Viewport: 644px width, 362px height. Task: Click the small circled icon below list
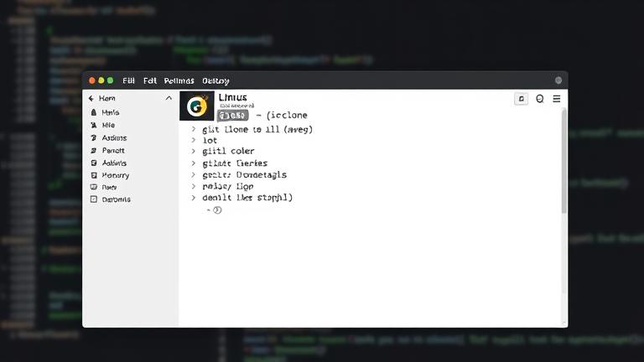point(217,210)
